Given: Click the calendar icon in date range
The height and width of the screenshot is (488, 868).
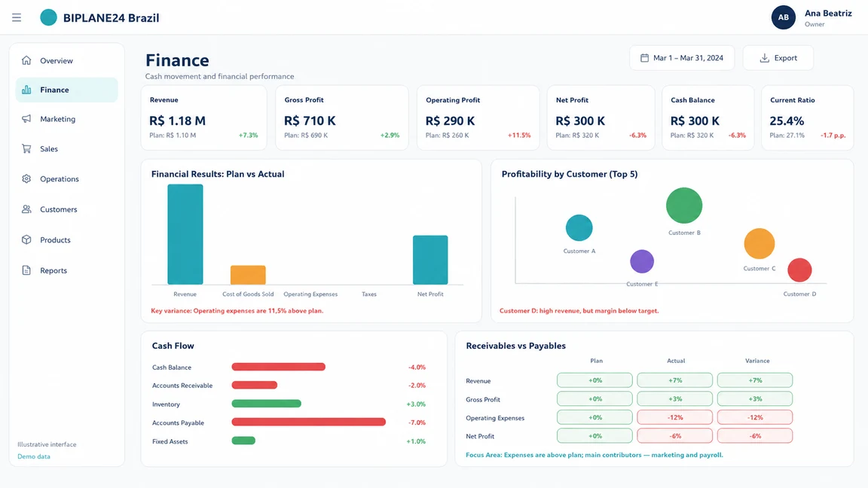Looking at the screenshot, I should point(644,57).
